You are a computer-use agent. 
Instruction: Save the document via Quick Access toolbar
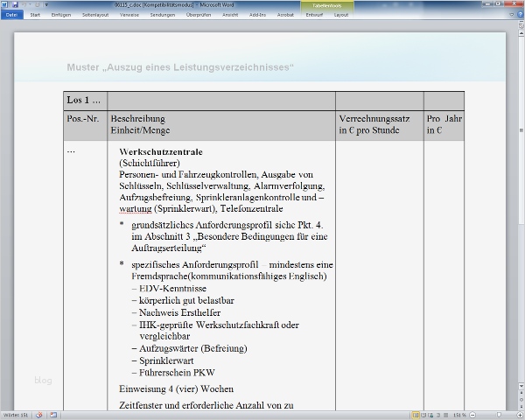pos(15,4)
